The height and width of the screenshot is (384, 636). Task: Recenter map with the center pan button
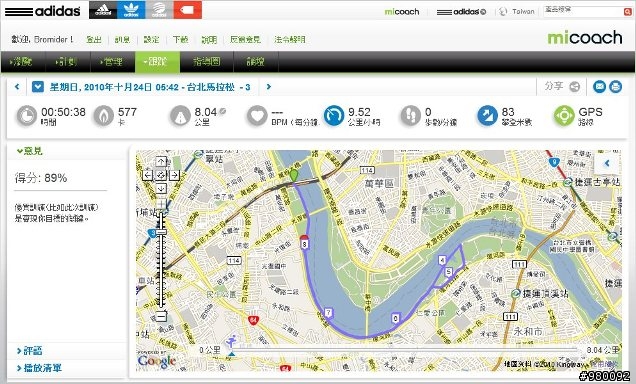tap(161, 175)
